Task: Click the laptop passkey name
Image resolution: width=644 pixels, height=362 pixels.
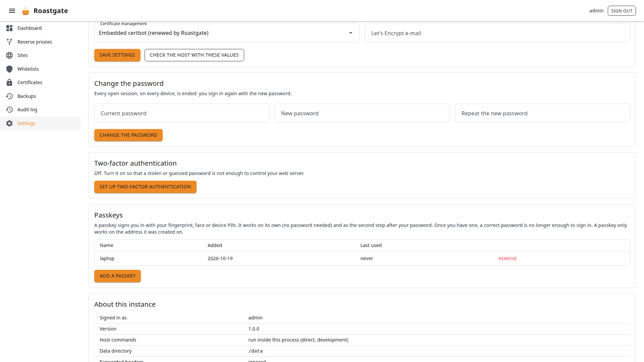Action: click(x=107, y=258)
